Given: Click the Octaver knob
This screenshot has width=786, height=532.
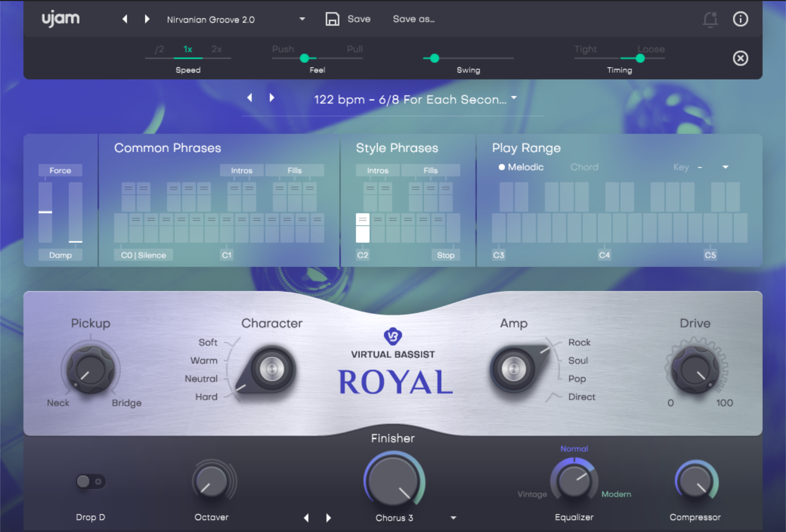Looking at the screenshot, I should [211, 482].
